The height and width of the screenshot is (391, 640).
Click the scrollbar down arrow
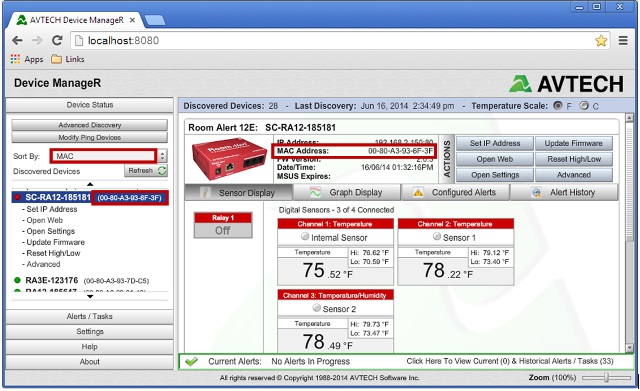pos(629,348)
